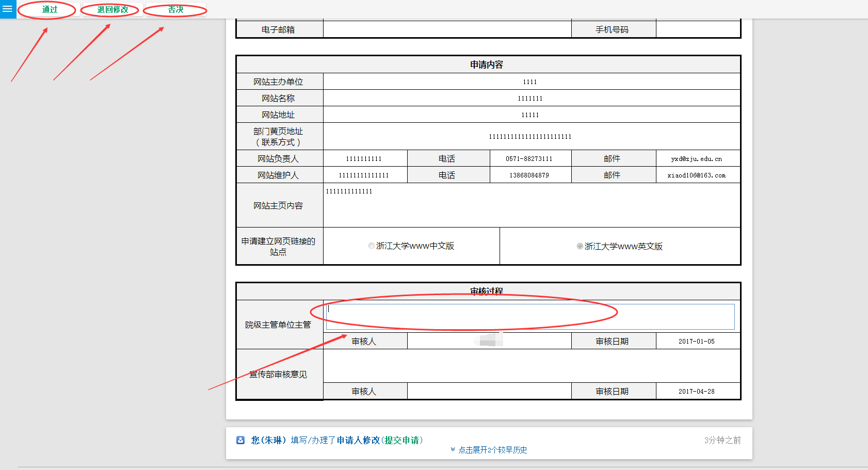
Task: Click the 宣传部审核意见 opinion area
Action: coord(532,366)
